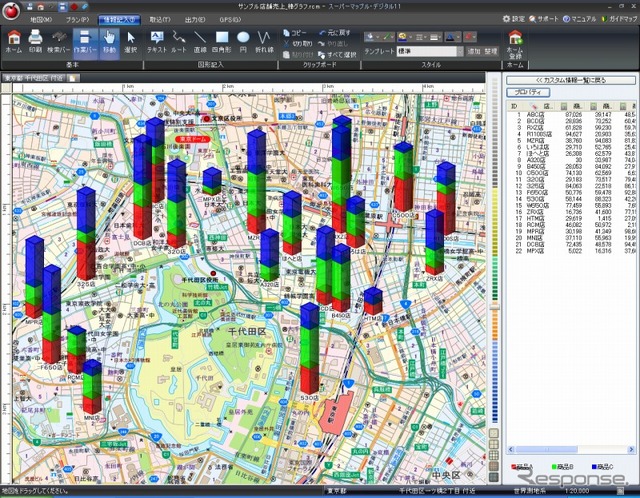Pick the テキスト text annotation tool
The width and height of the screenshot is (640, 498).
[x=157, y=42]
